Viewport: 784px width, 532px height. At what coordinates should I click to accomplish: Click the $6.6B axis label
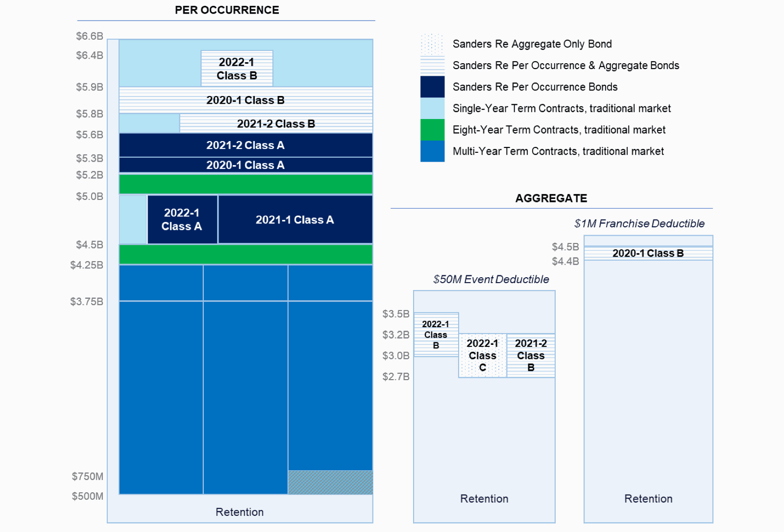tap(89, 35)
